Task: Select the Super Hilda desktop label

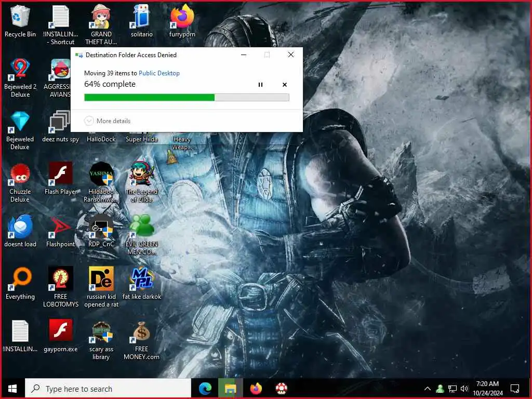Action: 141,139
